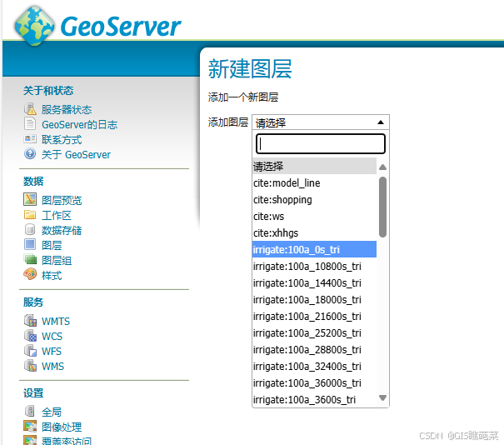Image resolution: width=504 pixels, height=445 pixels.
Task: Select irrigate:100a_10800s_tri option
Action: [x=314, y=266]
